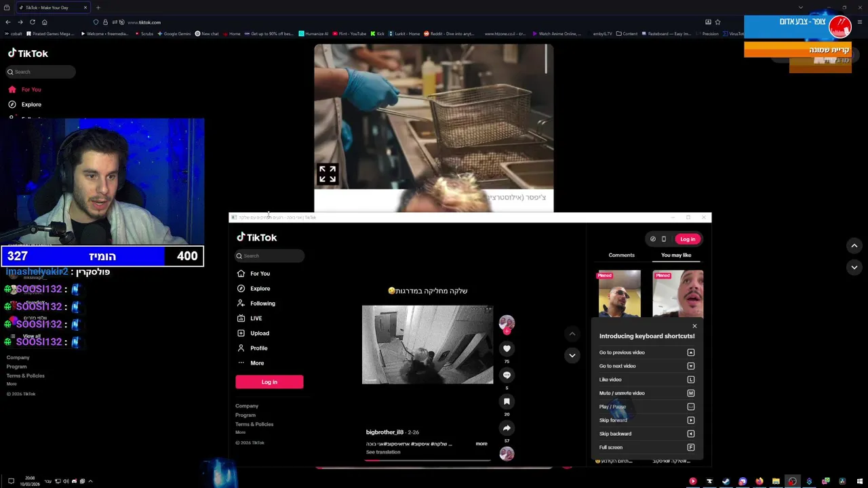Viewport: 868px width, 488px height.
Task: Click the Go to previous video key icon
Action: (x=691, y=352)
